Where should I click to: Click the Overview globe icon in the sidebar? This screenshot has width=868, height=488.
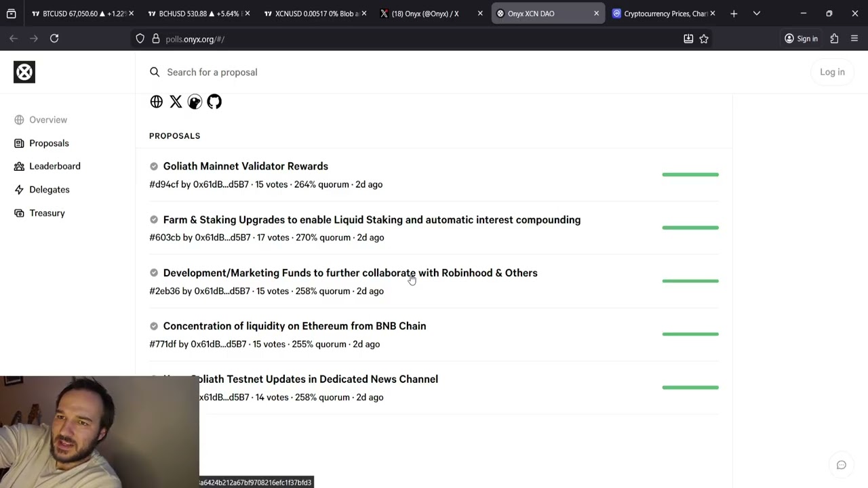19,120
